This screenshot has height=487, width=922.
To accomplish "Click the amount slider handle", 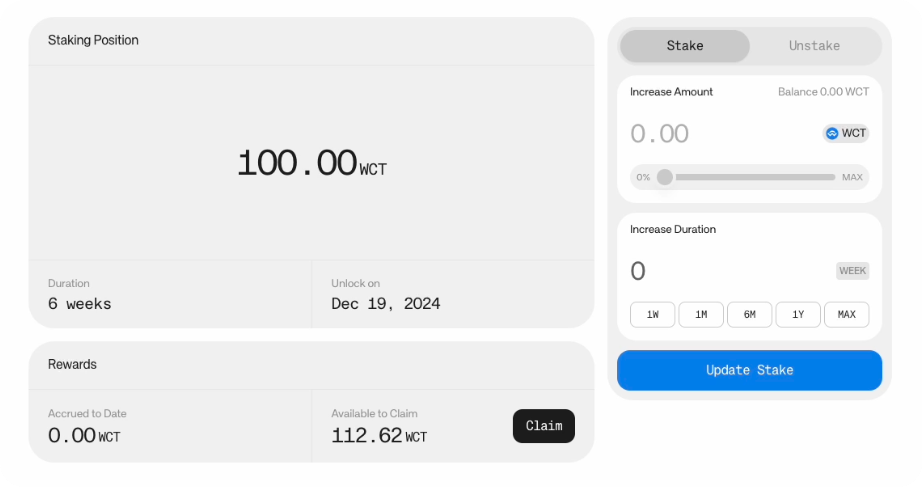I will tap(664, 177).
